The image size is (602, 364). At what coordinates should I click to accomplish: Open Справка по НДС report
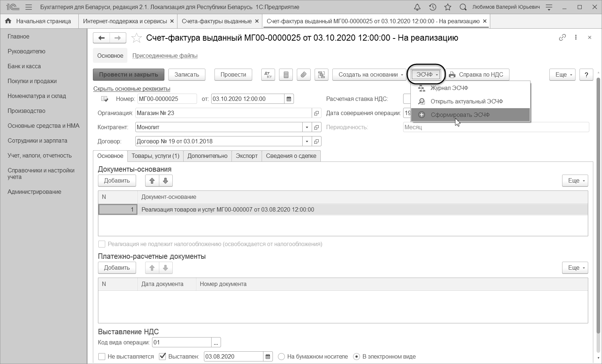[477, 74]
